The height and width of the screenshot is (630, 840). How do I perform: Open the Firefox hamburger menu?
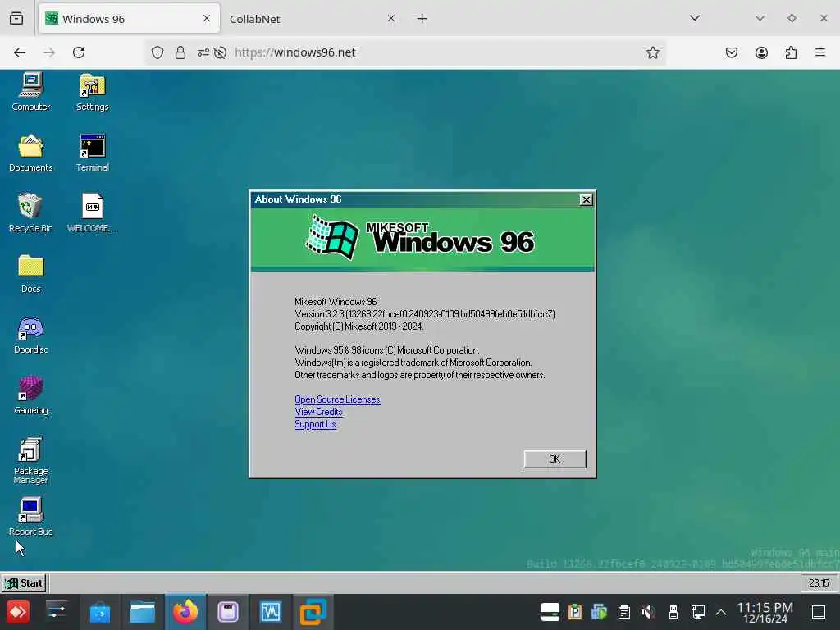pos(820,52)
